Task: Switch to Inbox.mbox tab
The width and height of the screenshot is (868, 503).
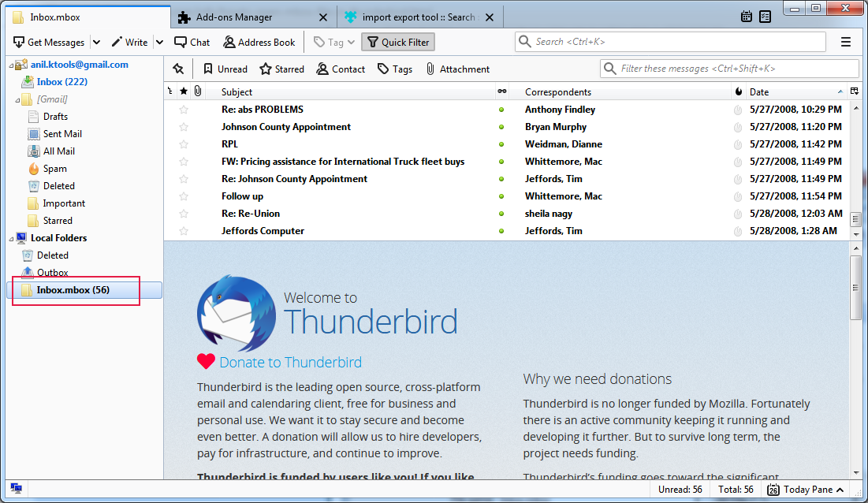Action: click(88, 17)
